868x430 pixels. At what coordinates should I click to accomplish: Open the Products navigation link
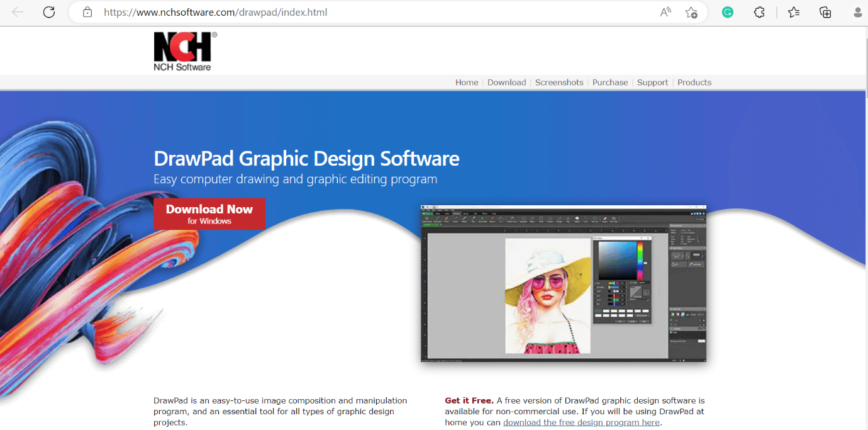pos(694,82)
